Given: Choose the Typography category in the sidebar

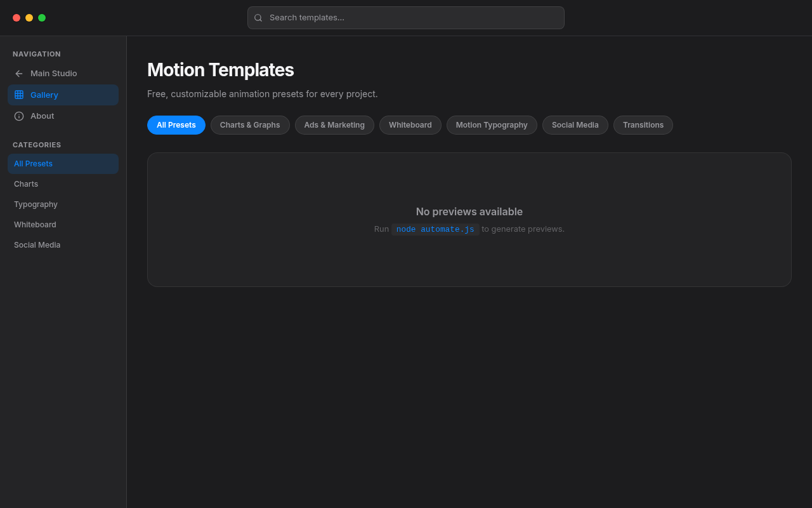Looking at the screenshot, I should pos(63,204).
